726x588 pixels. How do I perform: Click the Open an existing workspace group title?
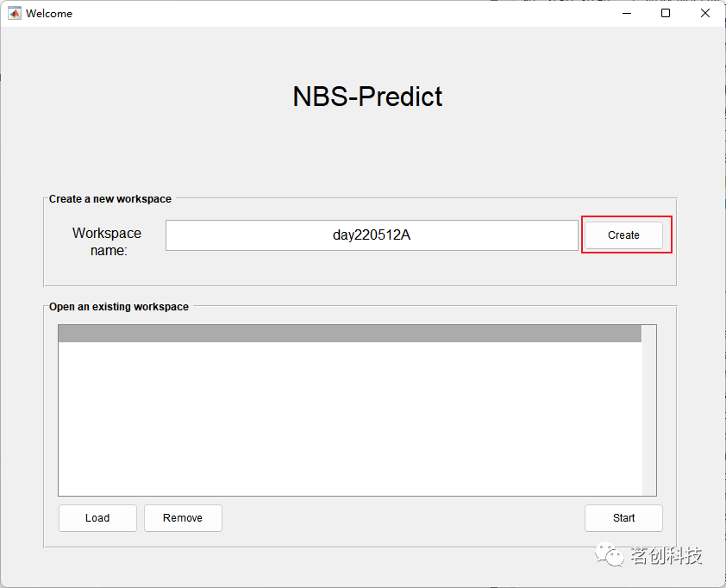(x=118, y=306)
